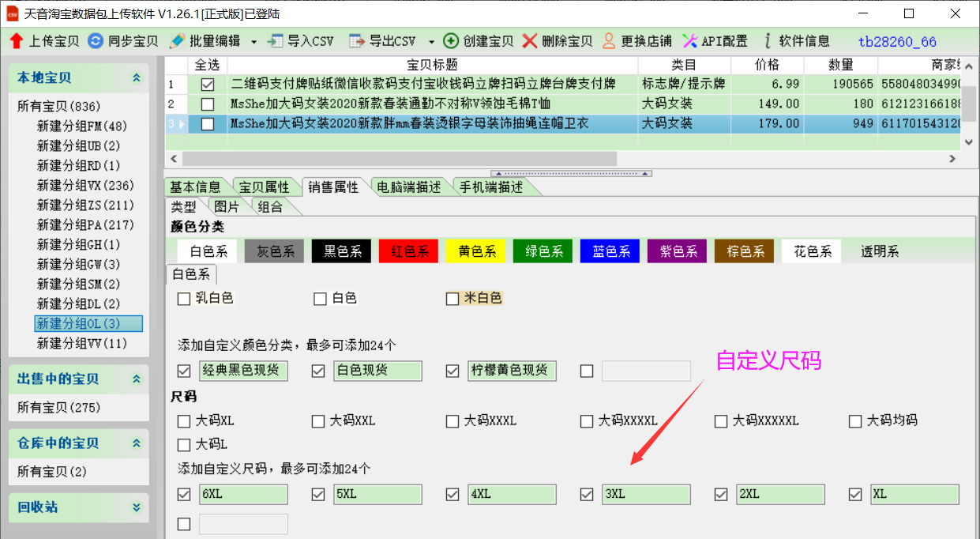
Task: Enable the 大码XXL size checkbox
Action: point(318,421)
